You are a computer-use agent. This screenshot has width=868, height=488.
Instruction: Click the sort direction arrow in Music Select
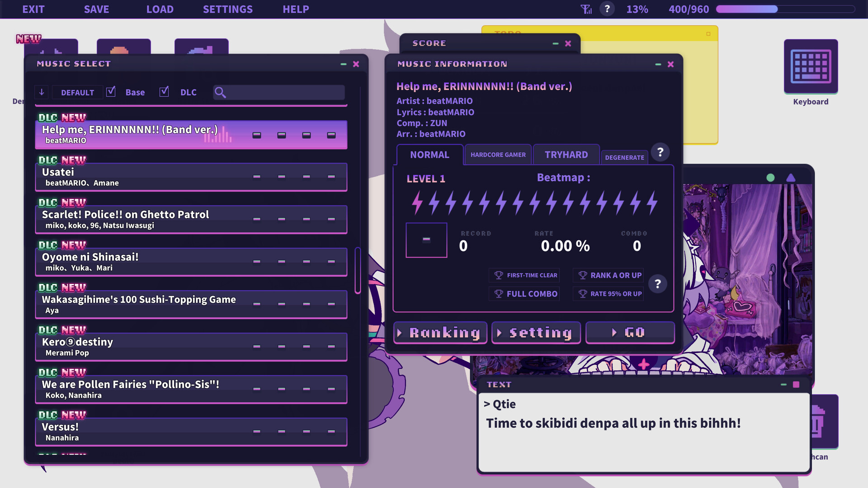(x=42, y=92)
